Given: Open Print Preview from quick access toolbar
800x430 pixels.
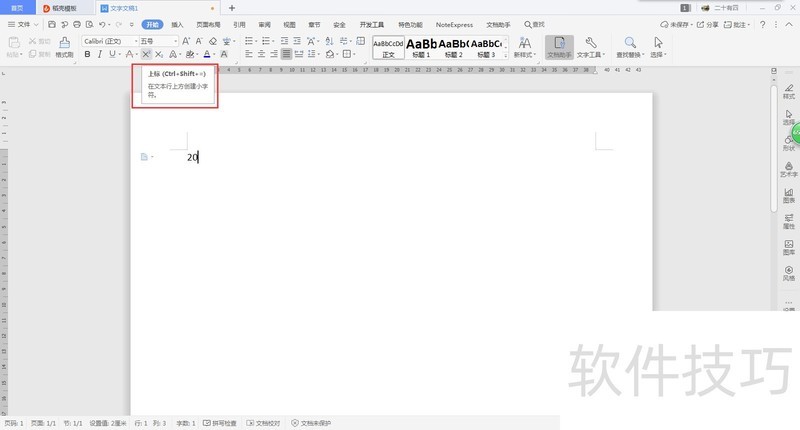Looking at the screenshot, I should tap(89, 24).
